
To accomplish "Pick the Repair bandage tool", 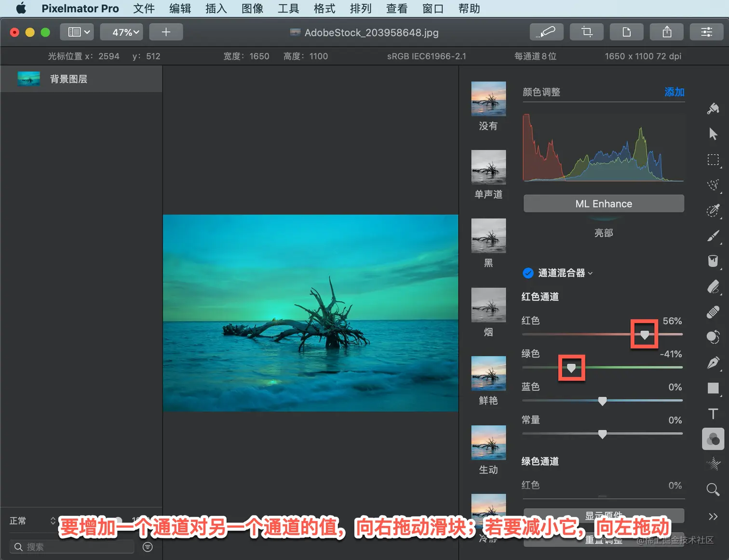I will 713,312.
